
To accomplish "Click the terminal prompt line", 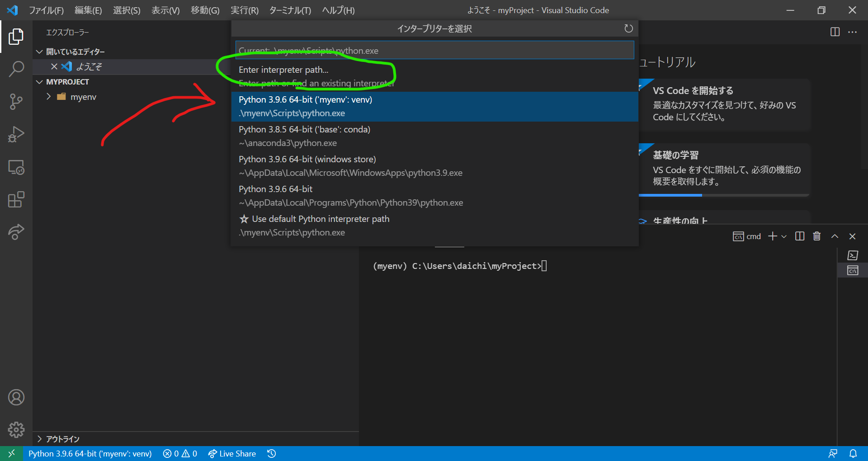I will 460,266.
